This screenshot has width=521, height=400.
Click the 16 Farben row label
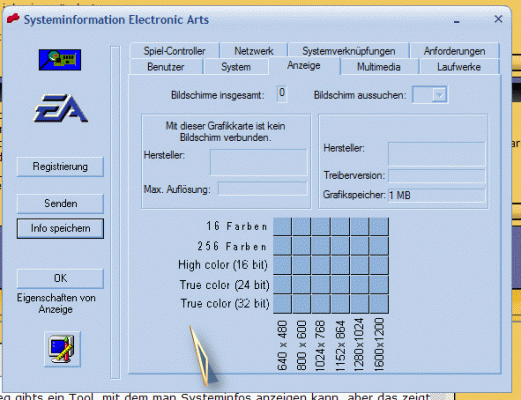pyautogui.click(x=237, y=226)
